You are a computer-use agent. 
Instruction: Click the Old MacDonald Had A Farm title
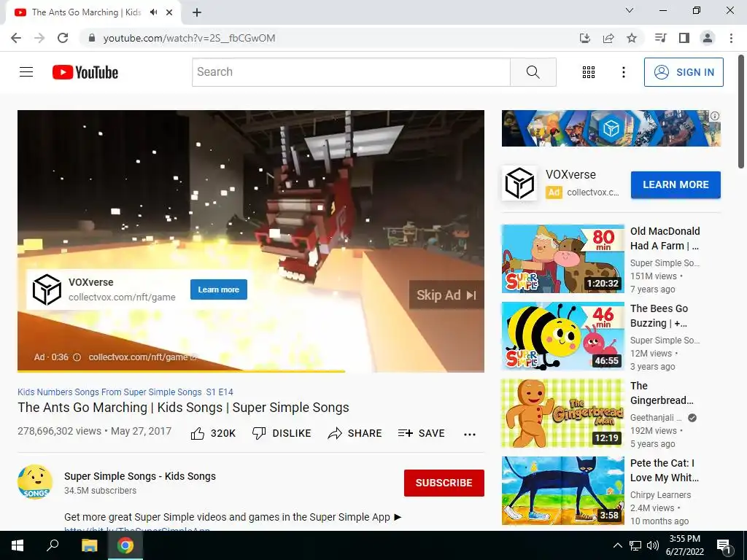[665, 238]
